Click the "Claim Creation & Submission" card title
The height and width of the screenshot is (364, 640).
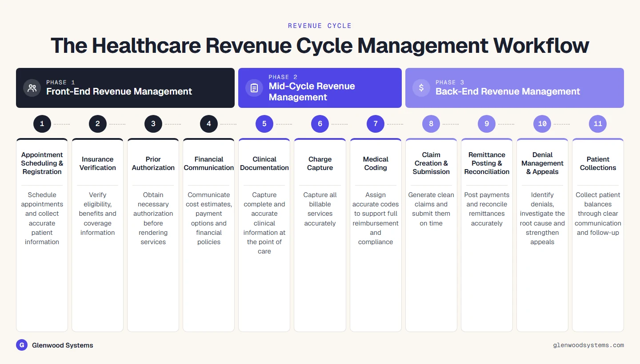[431, 163]
